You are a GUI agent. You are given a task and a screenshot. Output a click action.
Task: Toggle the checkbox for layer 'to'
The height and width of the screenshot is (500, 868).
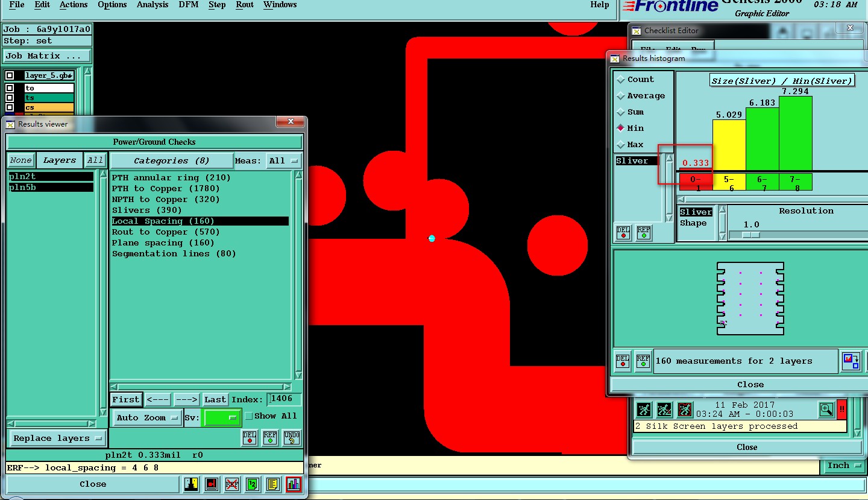click(x=10, y=88)
